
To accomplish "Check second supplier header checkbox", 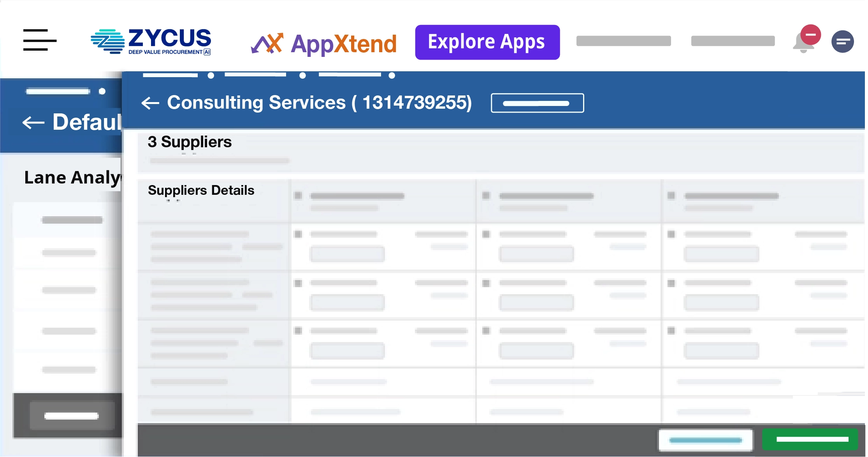I will coord(486,196).
